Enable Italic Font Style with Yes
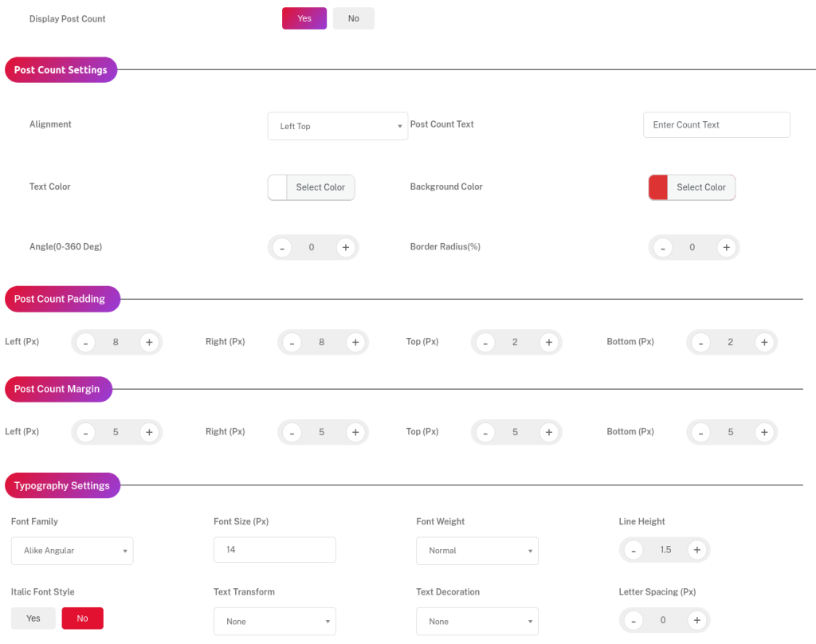 pos(33,618)
